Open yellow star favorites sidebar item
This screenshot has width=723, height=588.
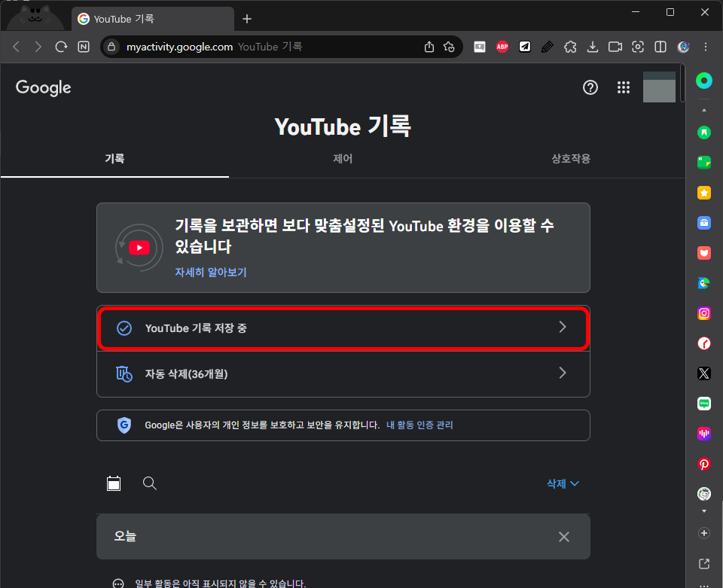pos(703,193)
